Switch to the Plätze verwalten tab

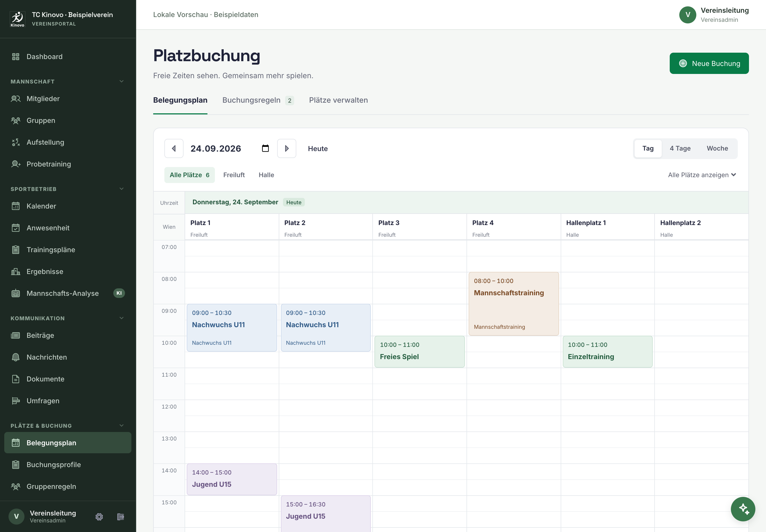point(338,100)
